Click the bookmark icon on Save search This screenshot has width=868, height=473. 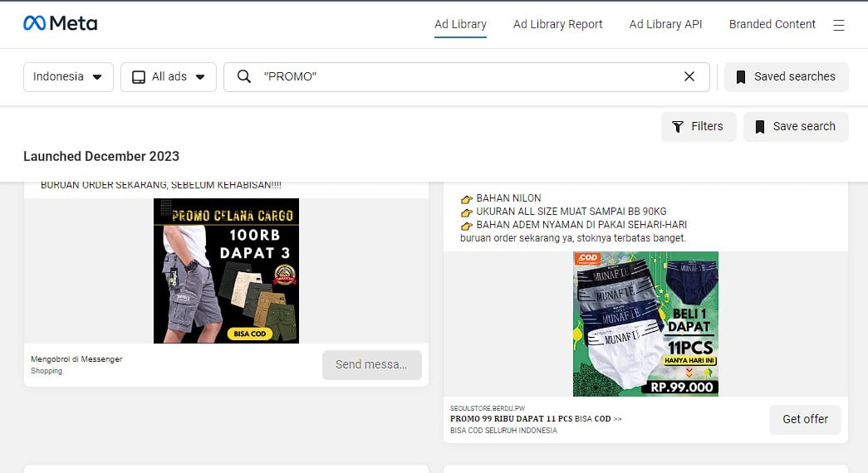759,127
